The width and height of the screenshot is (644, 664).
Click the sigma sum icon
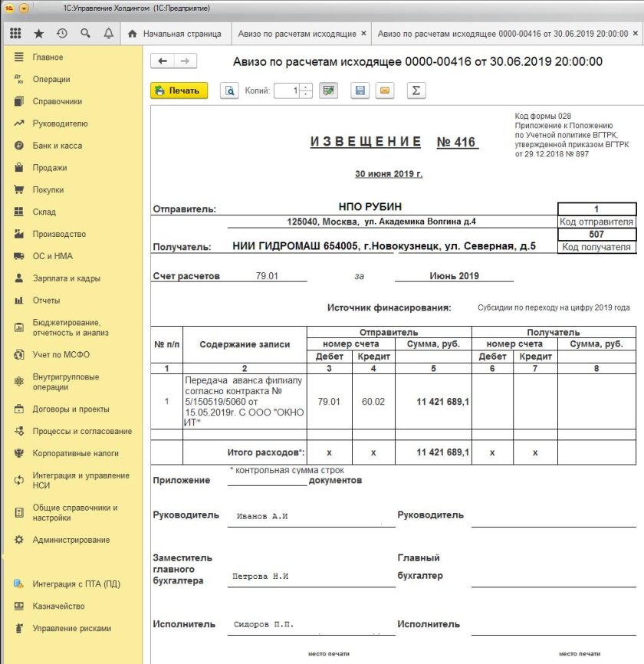click(x=416, y=90)
